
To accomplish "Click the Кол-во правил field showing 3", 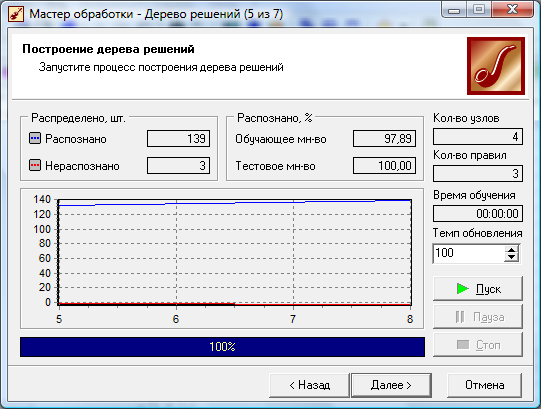I will click(478, 173).
